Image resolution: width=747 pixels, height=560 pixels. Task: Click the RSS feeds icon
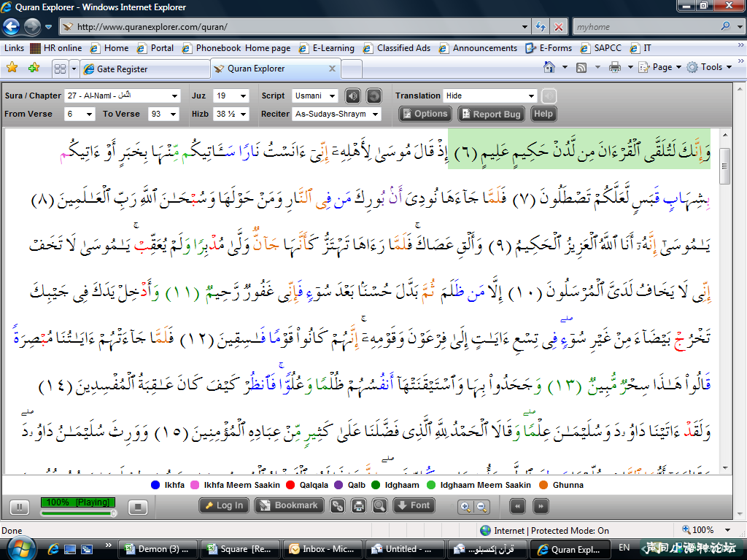click(581, 68)
